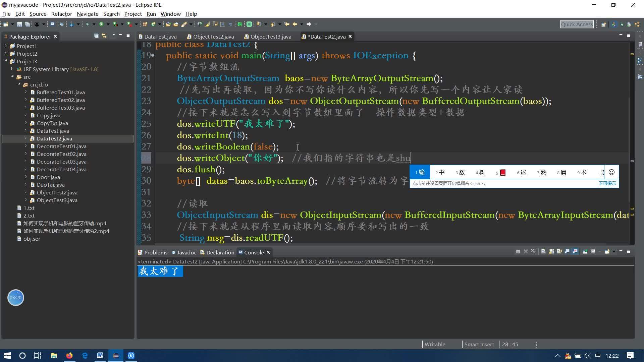This screenshot has width=644, height=362.
Task: Click Scroll Lock icon in Console
Action: 551,251
